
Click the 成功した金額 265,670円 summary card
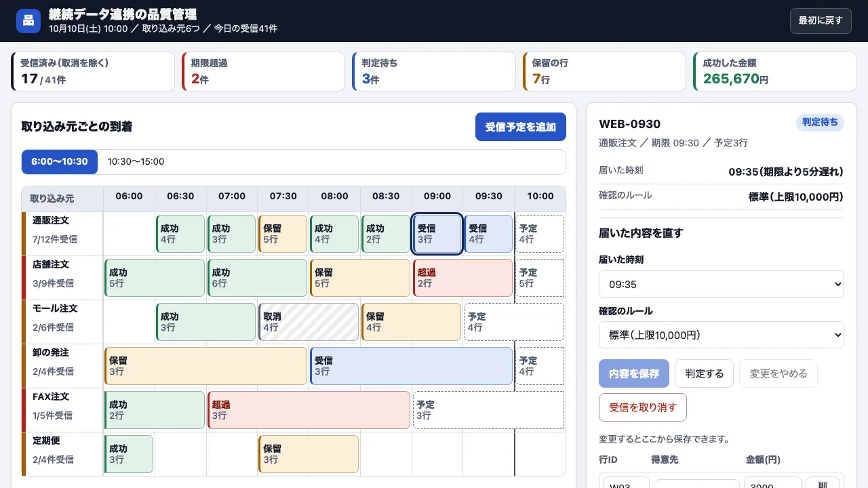[775, 71]
